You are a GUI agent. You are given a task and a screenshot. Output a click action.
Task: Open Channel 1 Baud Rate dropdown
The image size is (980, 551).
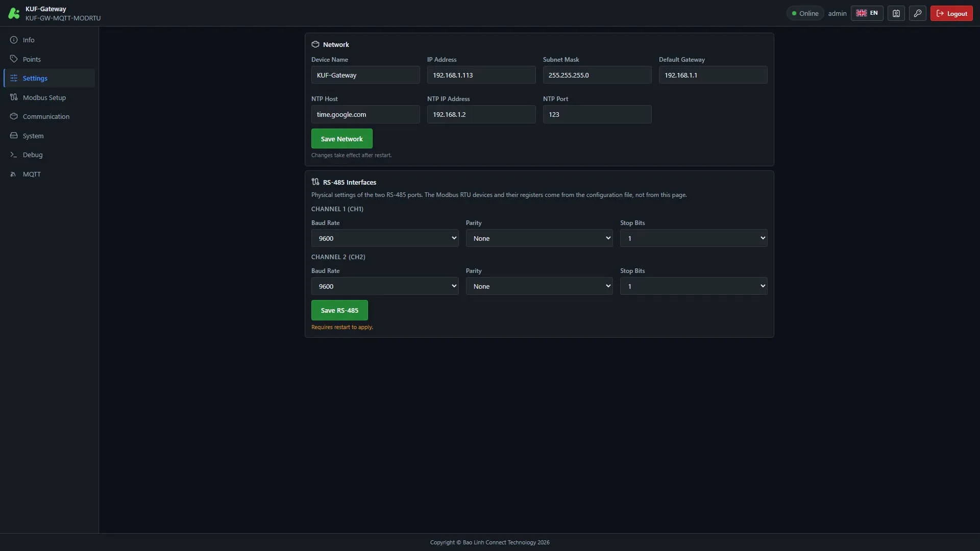click(x=385, y=238)
